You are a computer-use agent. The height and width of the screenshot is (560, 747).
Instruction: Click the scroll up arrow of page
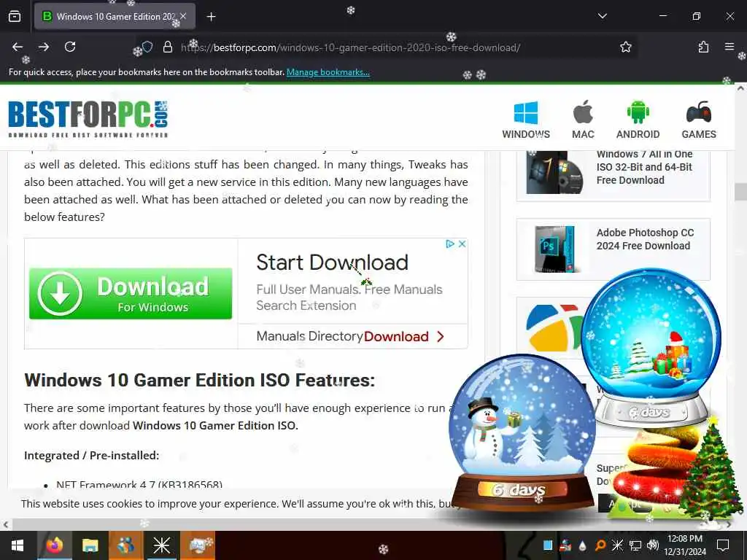[741, 88]
